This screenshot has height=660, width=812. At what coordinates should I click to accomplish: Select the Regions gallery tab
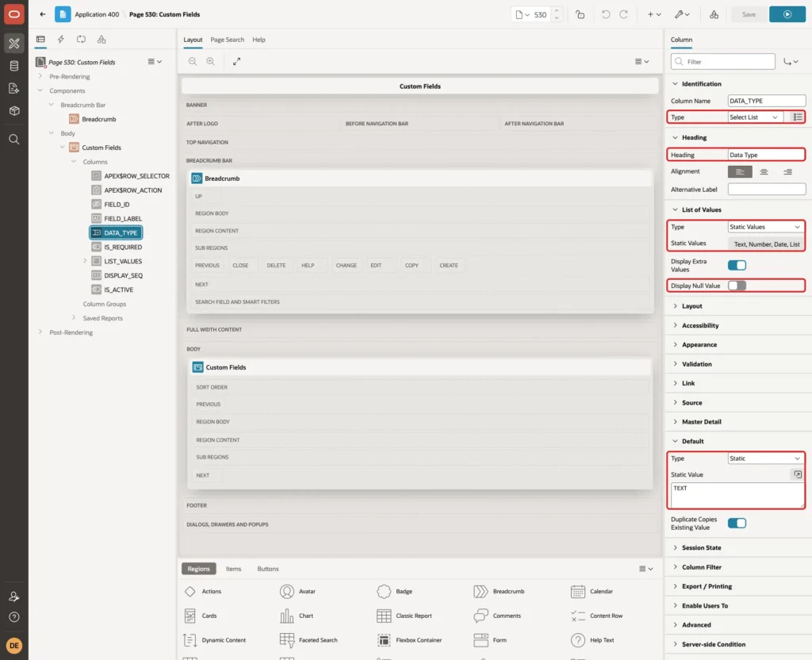coord(199,569)
